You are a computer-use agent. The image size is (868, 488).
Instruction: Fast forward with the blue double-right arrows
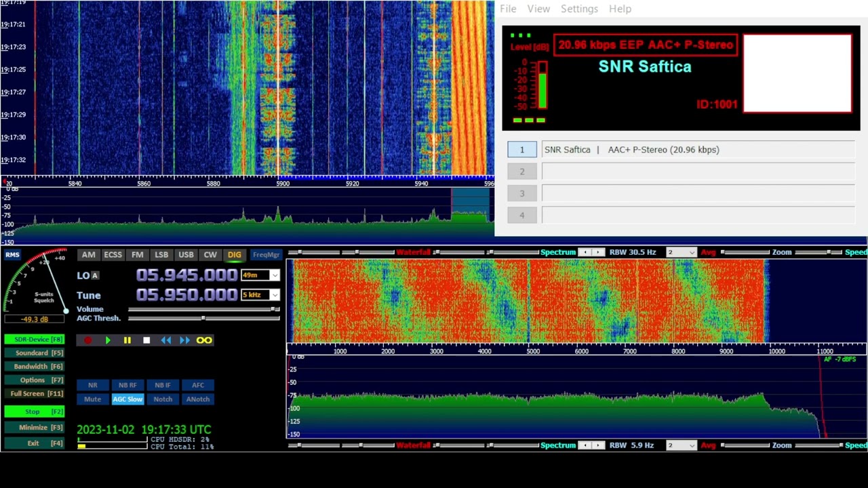point(184,340)
